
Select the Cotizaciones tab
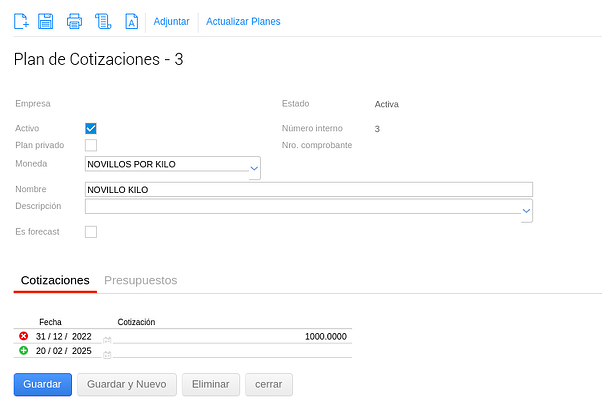pyautogui.click(x=55, y=280)
